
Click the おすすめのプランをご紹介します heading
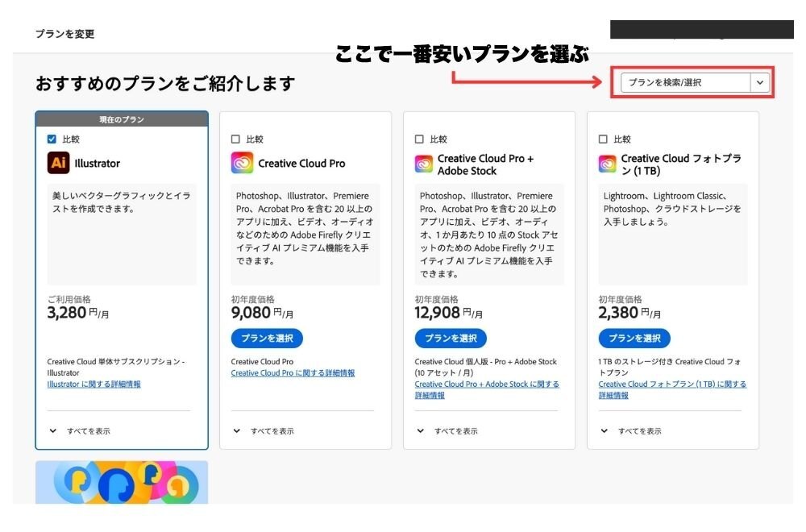pyautogui.click(x=165, y=83)
